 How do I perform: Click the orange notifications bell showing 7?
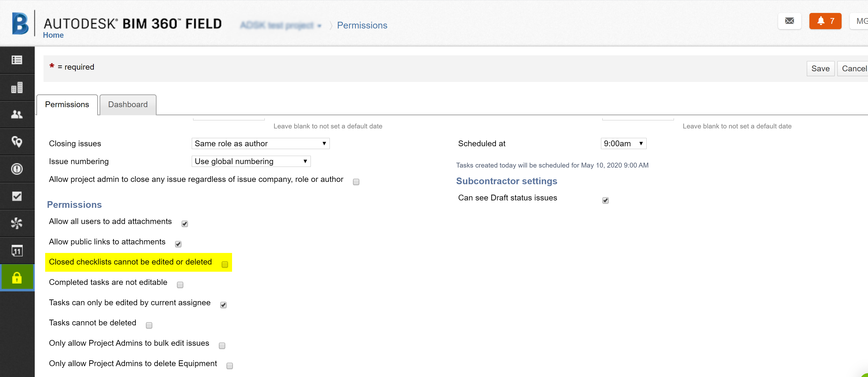click(x=825, y=21)
